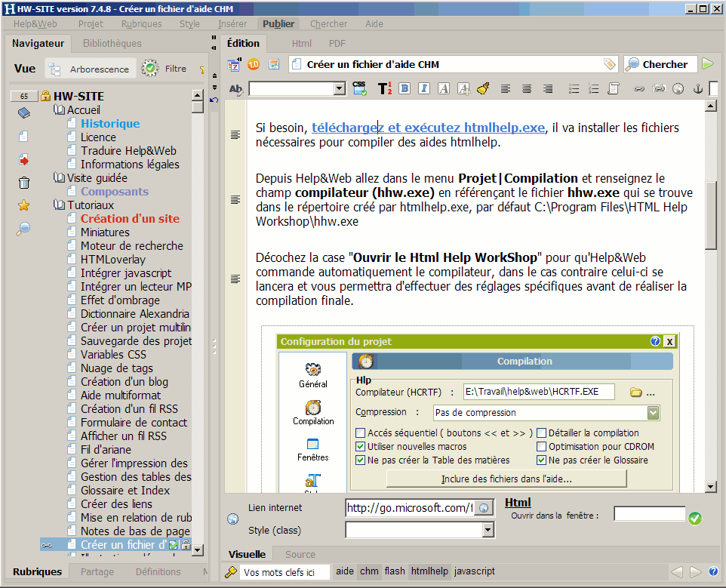
Task: Click the javascript keyword tag
Action: [475, 571]
